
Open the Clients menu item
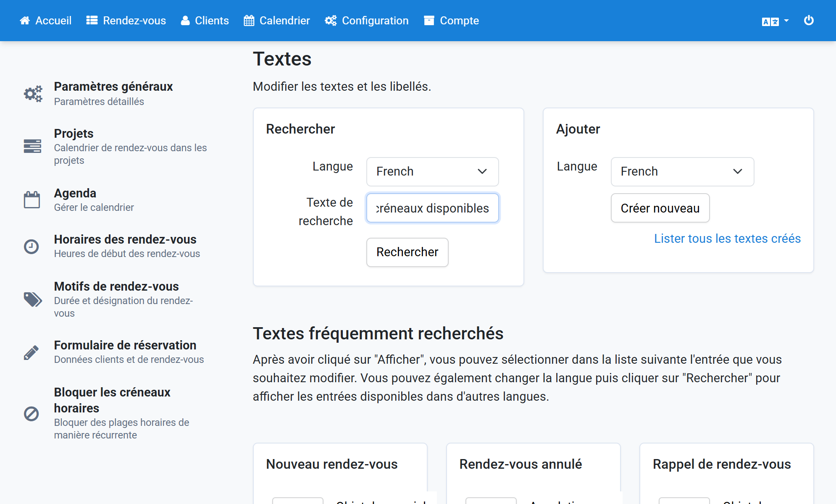tap(205, 21)
